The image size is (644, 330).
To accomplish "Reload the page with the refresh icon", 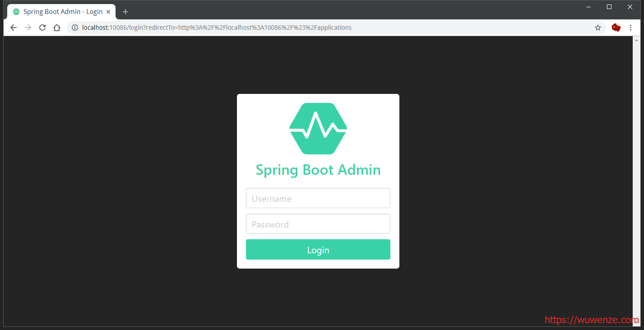I will click(x=42, y=28).
